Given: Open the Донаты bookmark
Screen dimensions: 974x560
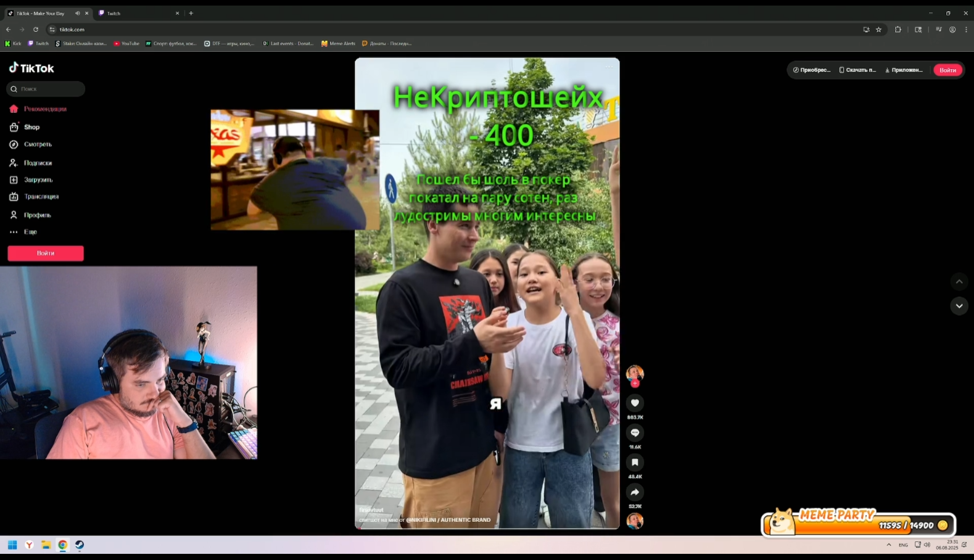Looking at the screenshot, I should click(x=387, y=44).
